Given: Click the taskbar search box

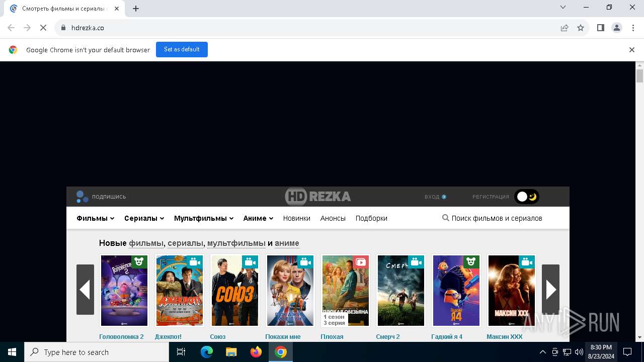Looking at the screenshot, I should click(97, 352).
